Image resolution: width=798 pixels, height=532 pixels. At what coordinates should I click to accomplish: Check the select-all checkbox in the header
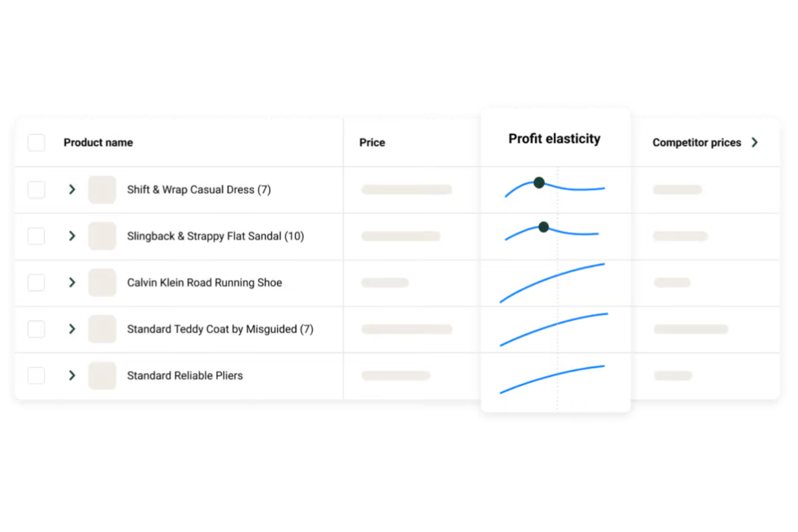[36, 142]
